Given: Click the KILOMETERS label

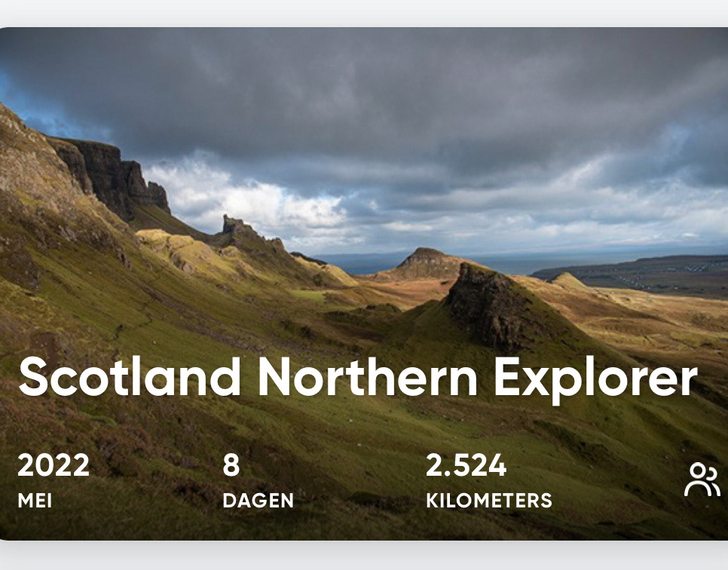Looking at the screenshot, I should (489, 501).
